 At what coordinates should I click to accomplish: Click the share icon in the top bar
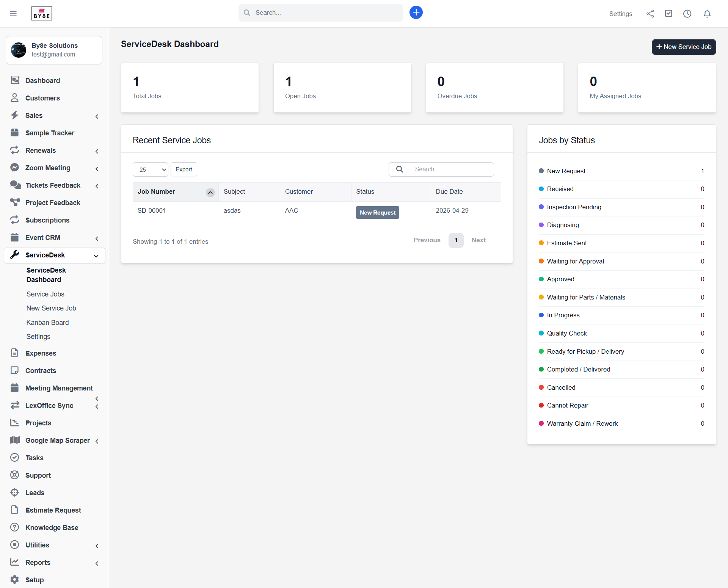(x=650, y=13)
